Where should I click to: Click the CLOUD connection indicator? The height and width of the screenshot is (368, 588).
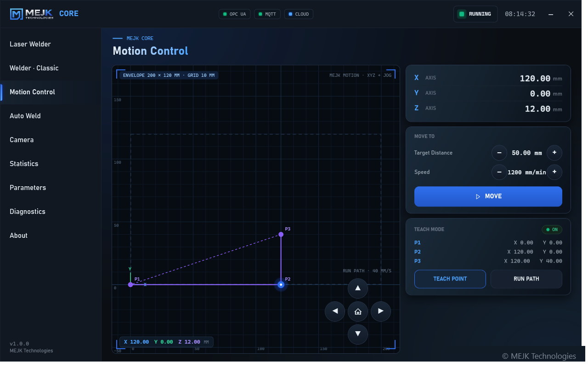point(299,14)
